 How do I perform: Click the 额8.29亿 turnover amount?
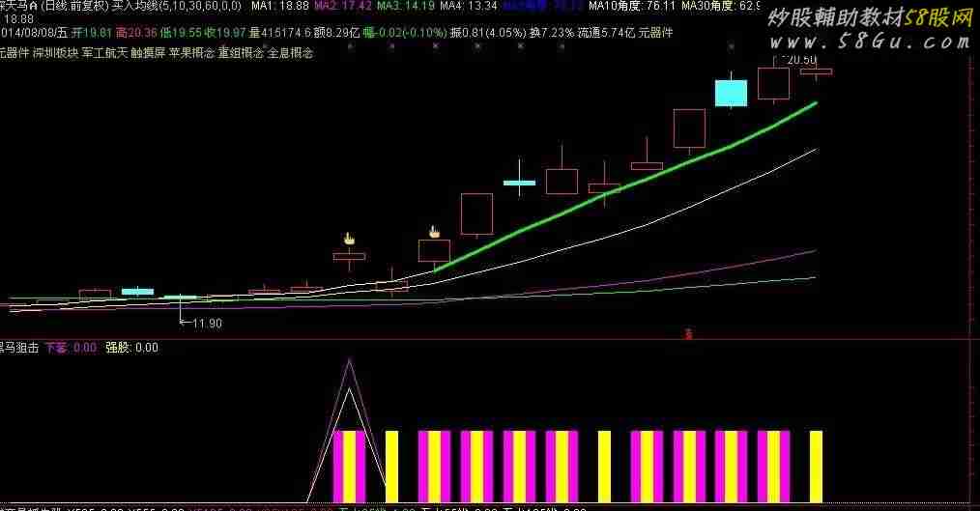(336, 33)
